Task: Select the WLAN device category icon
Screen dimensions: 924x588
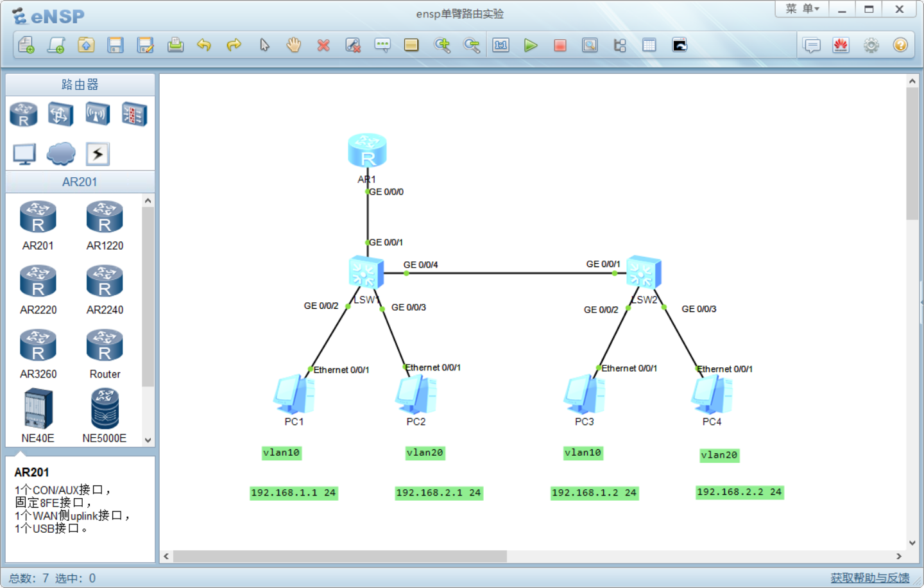Action: (97, 114)
